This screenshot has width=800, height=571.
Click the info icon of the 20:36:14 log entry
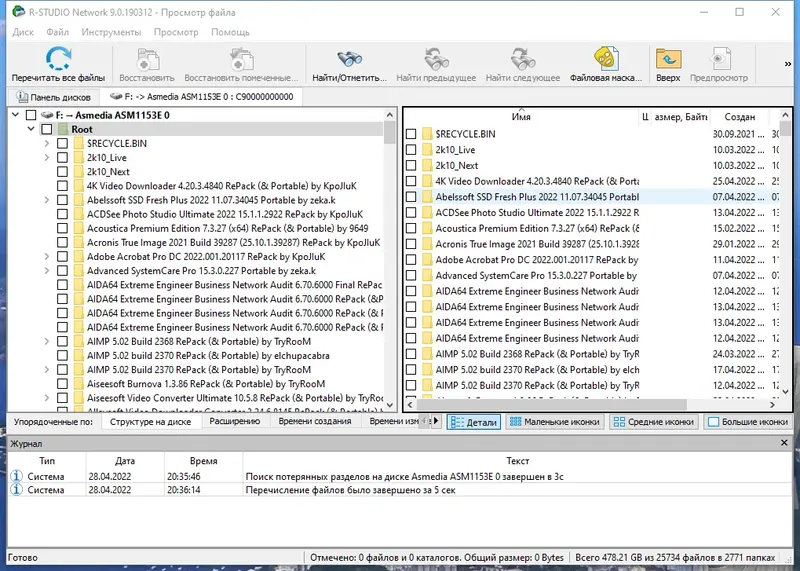[x=16, y=489]
